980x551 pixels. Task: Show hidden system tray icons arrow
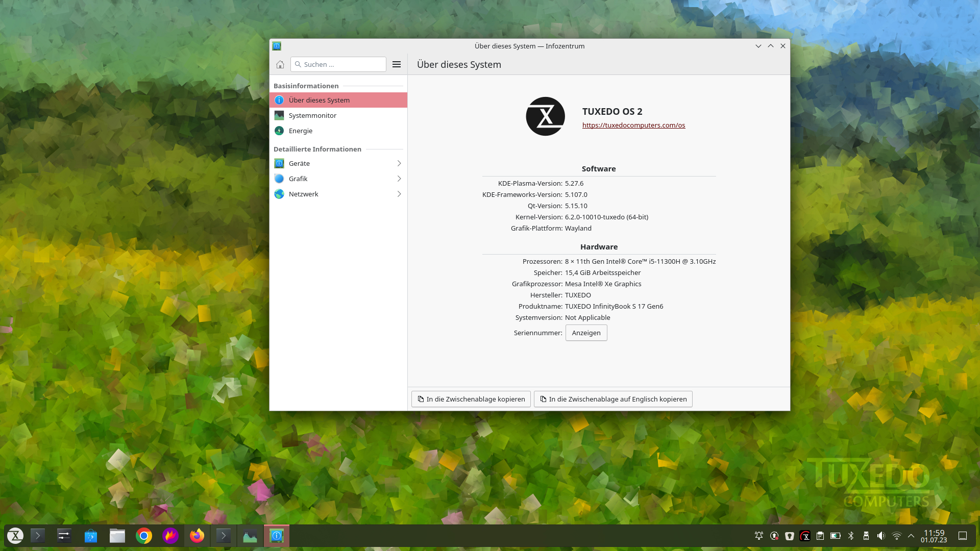[911, 536]
